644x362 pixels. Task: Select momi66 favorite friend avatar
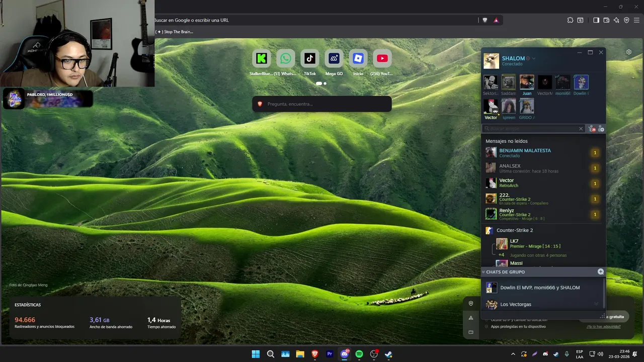(x=563, y=82)
